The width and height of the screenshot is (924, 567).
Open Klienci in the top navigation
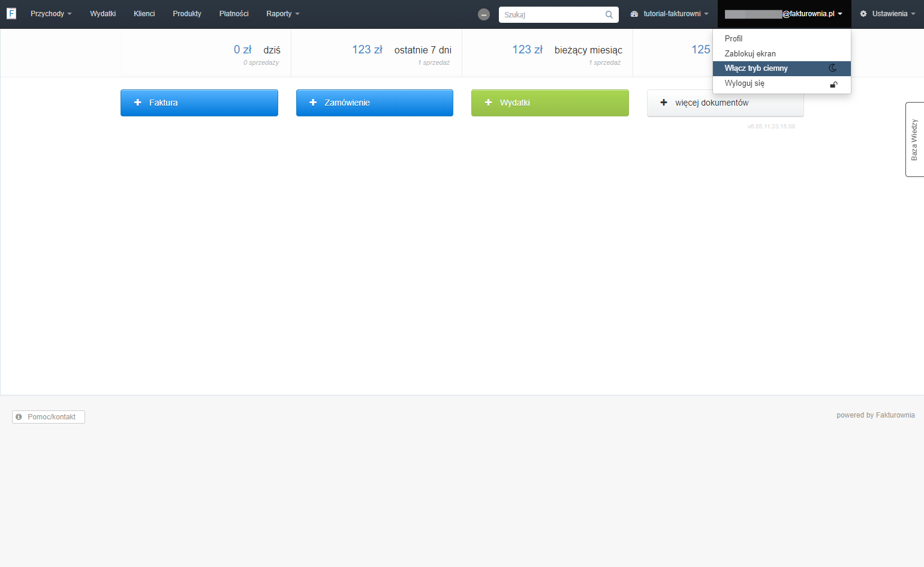tap(145, 14)
